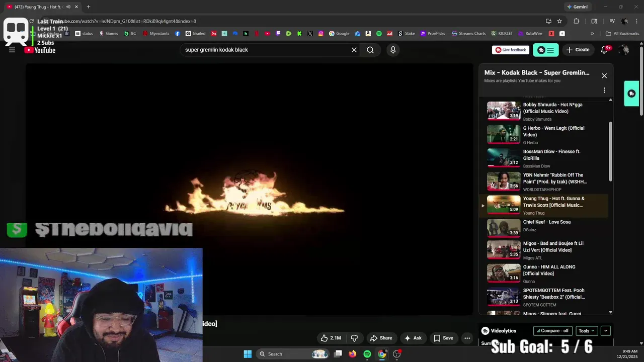Open YouTube notifications bell
Screen dimensions: 644x362
pyautogui.click(x=605, y=50)
